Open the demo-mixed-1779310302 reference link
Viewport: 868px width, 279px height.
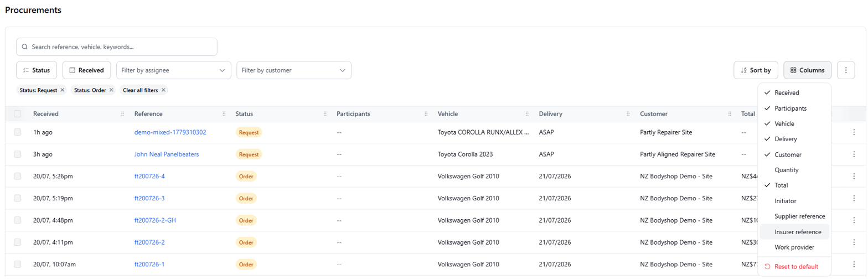(x=170, y=132)
